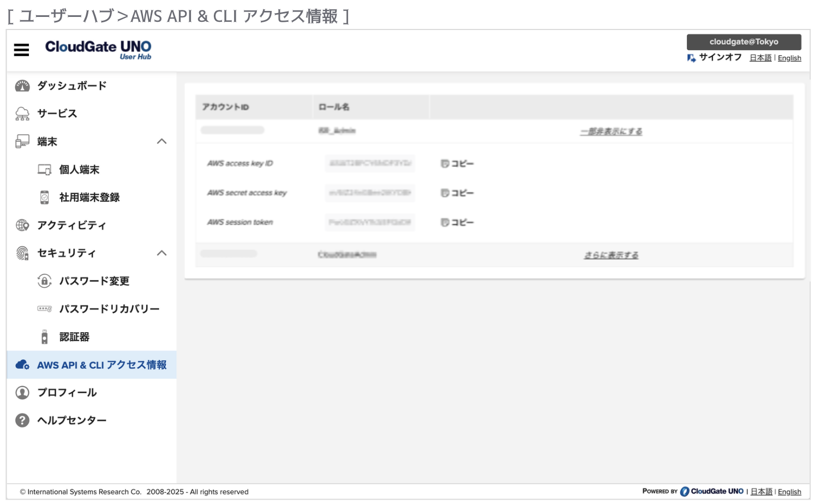
Task: Click the AWS access key ID label
Action: coord(240,164)
